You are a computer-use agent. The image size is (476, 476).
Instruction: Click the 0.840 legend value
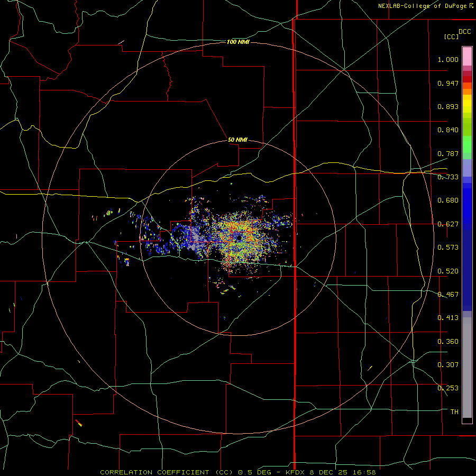click(x=448, y=130)
